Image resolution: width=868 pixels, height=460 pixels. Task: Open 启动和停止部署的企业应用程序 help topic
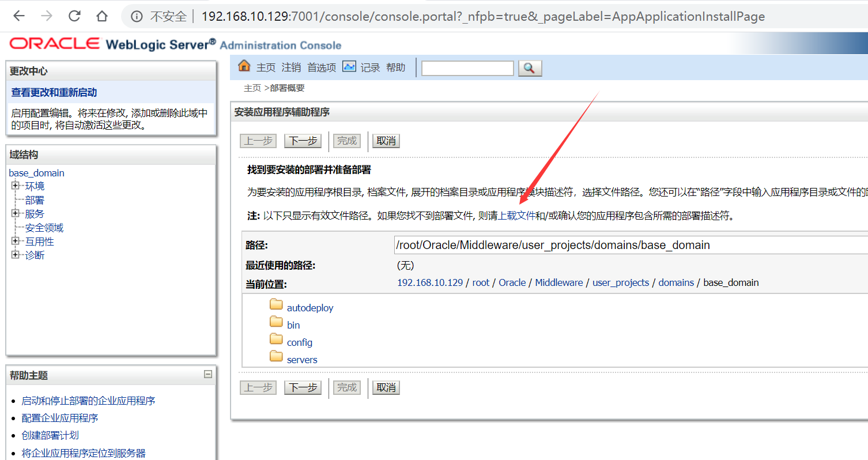[x=88, y=401]
